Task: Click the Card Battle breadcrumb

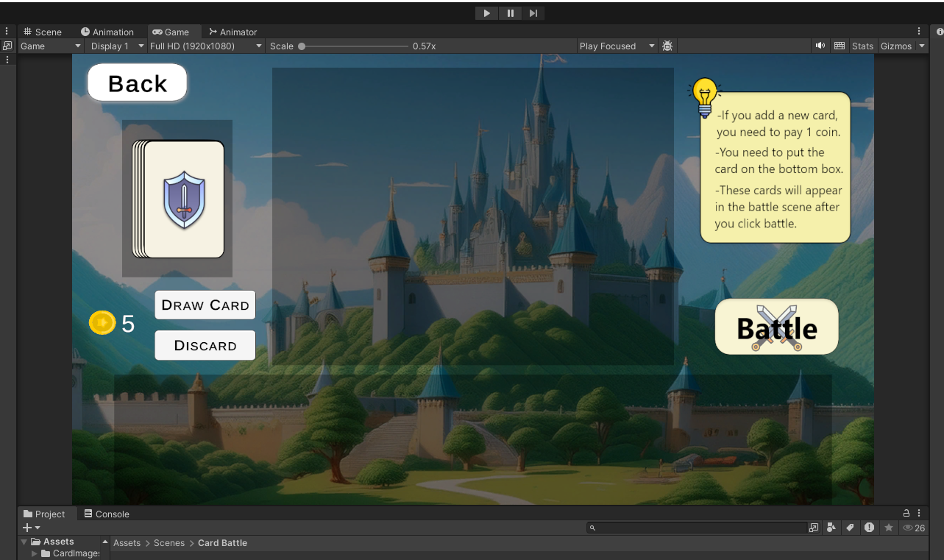Action: tap(222, 543)
